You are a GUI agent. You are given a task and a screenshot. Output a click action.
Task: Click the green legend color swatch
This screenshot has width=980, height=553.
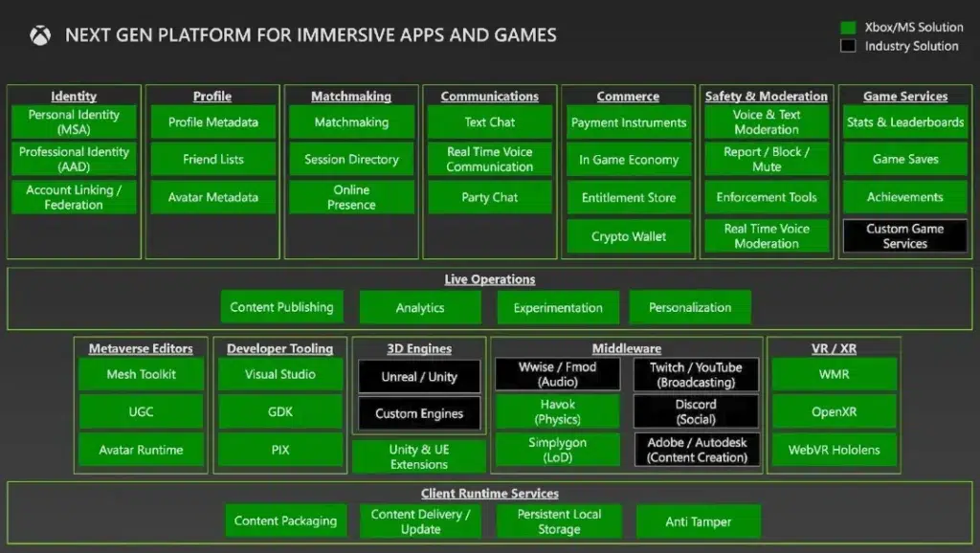847,27
